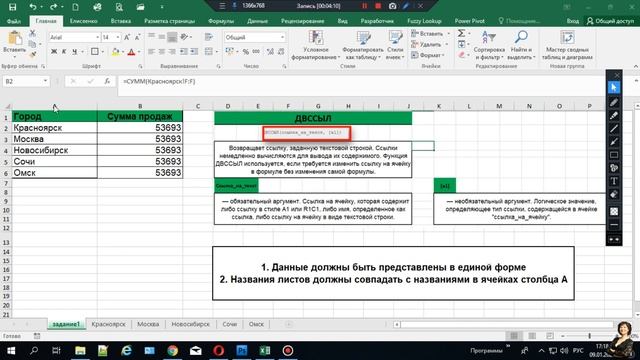The width and height of the screenshot is (640, 360).
Task: Open Сортировка и фильтр menu
Action: (x=489, y=45)
